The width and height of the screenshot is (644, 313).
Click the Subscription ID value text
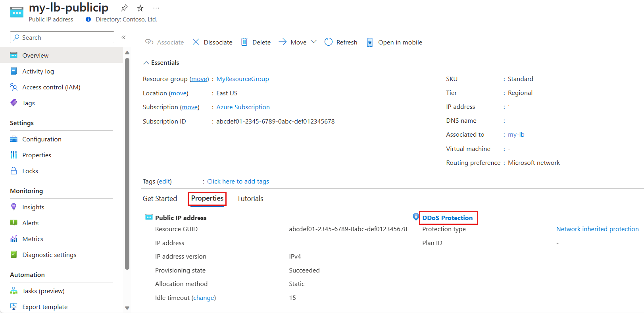tap(275, 122)
